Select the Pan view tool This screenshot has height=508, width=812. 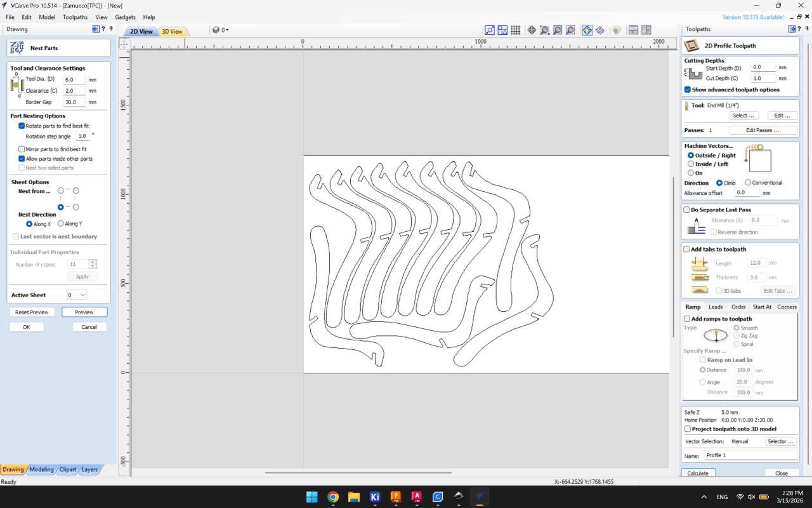tap(532, 30)
